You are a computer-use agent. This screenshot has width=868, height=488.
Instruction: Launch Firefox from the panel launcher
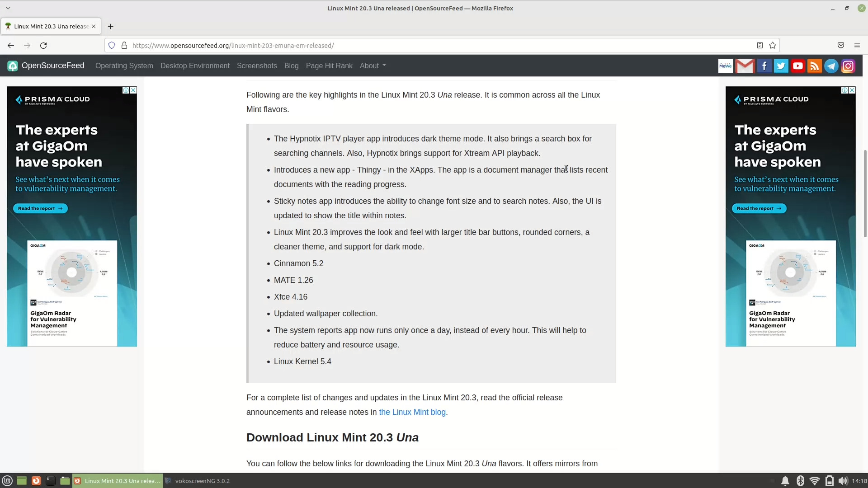tap(36, 481)
